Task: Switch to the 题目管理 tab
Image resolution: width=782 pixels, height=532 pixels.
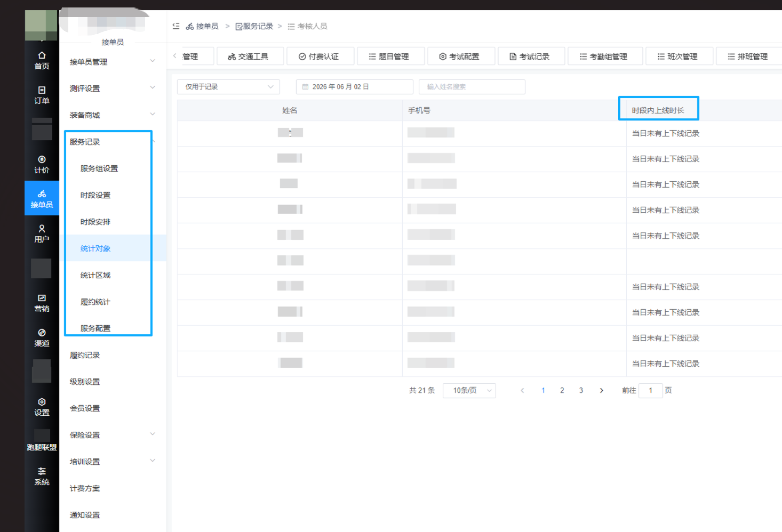Action: (x=391, y=57)
